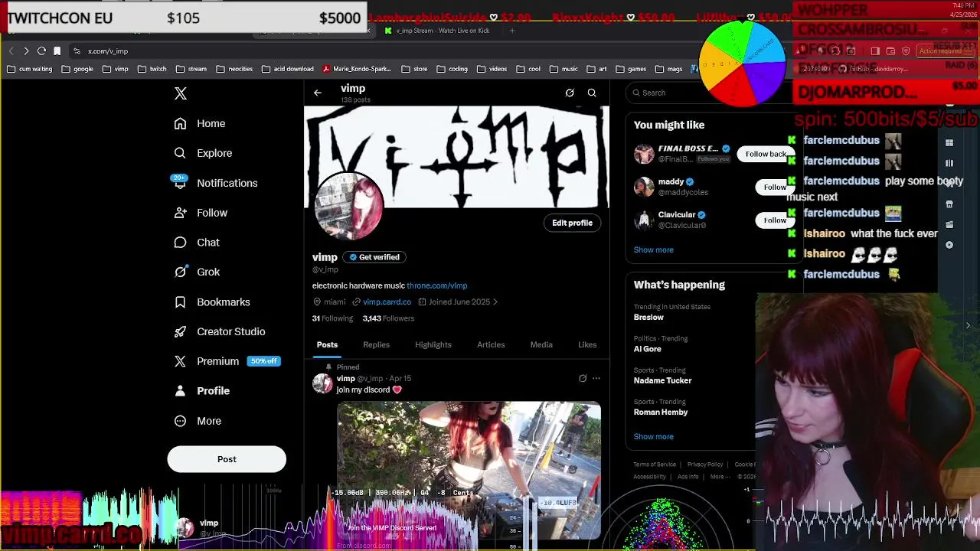Viewport: 980px width, 551px height.
Task: Open the Marie_Kondo-Spark bookmark
Action: pos(356,69)
